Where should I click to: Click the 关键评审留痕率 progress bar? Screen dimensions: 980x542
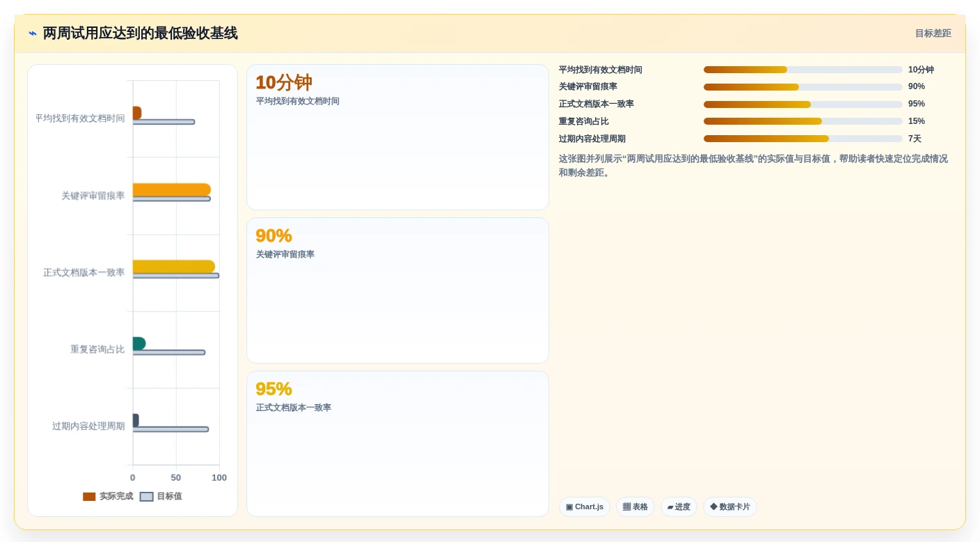(x=803, y=87)
